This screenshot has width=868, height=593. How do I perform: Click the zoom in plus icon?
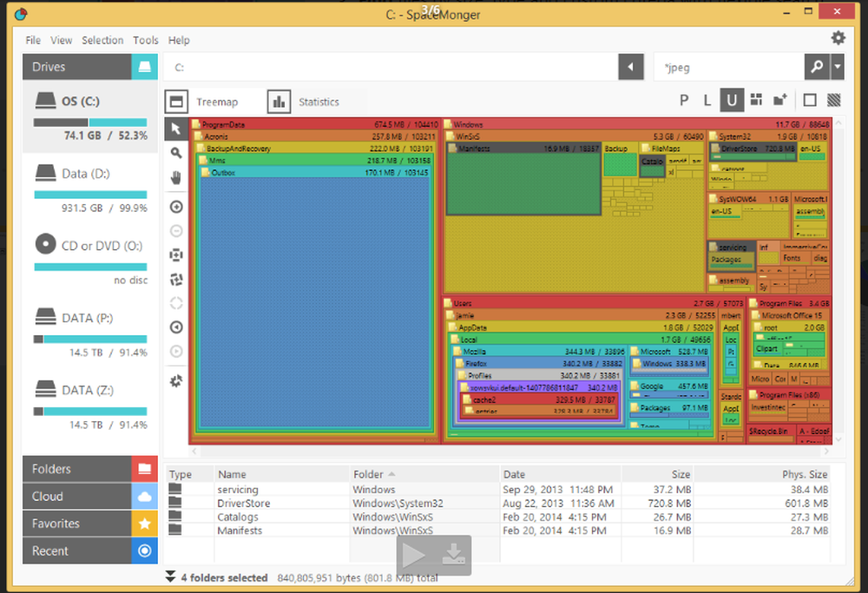(176, 208)
